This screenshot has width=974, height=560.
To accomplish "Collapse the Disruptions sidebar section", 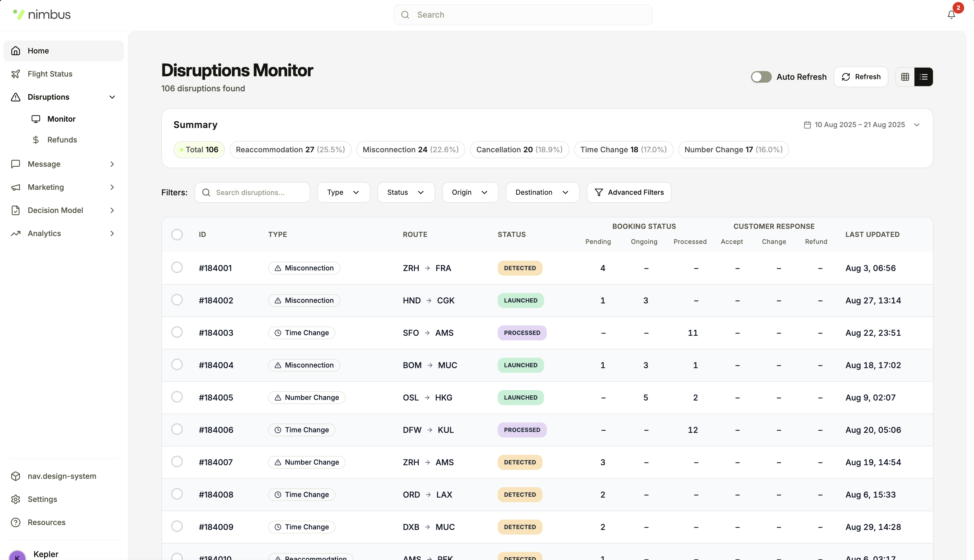I will tap(112, 97).
